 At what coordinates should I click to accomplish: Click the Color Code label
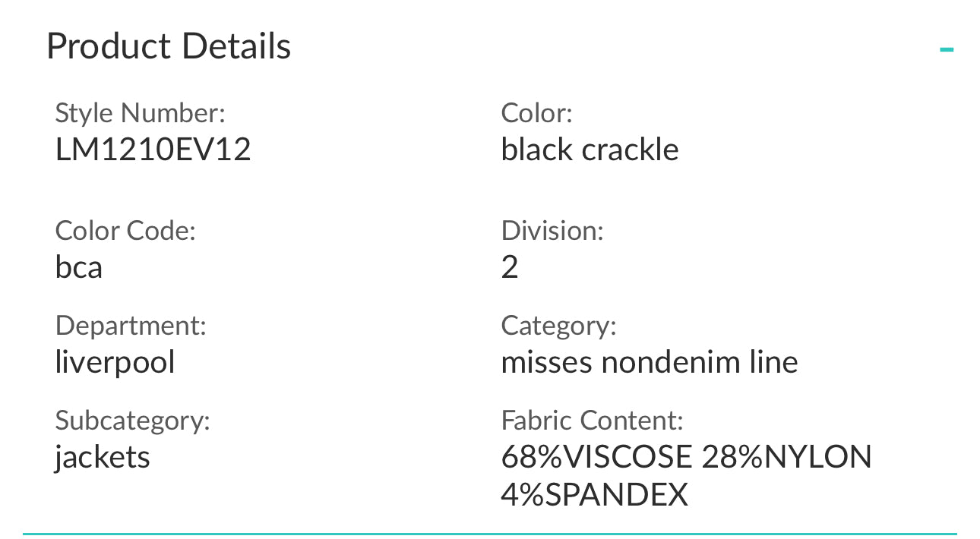(125, 231)
